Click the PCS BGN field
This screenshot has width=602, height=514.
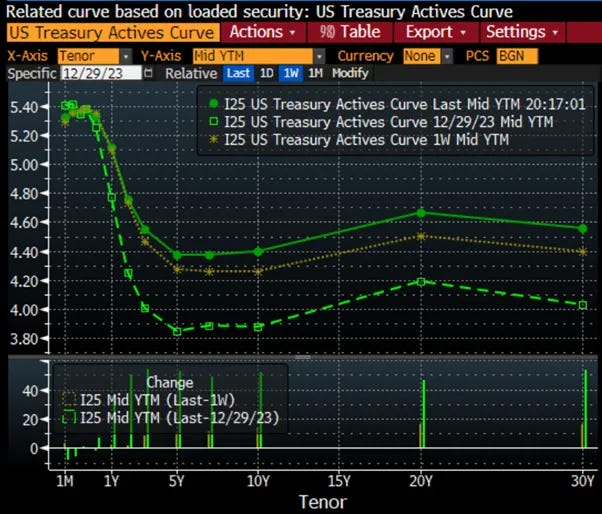click(x=517, y=56)
